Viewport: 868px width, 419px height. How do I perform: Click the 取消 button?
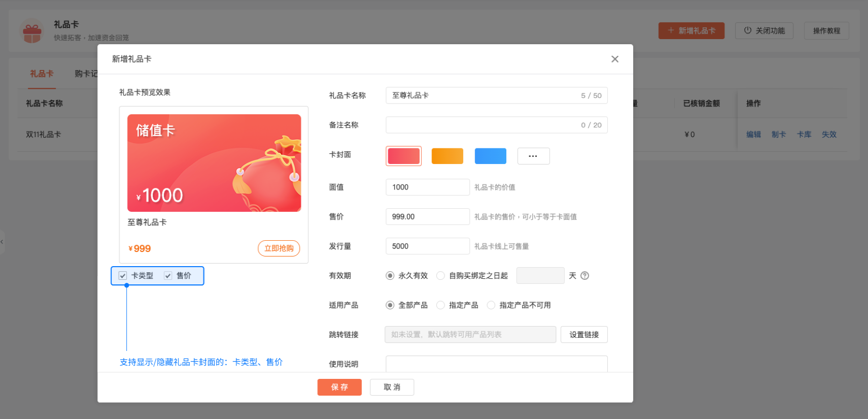392,387
